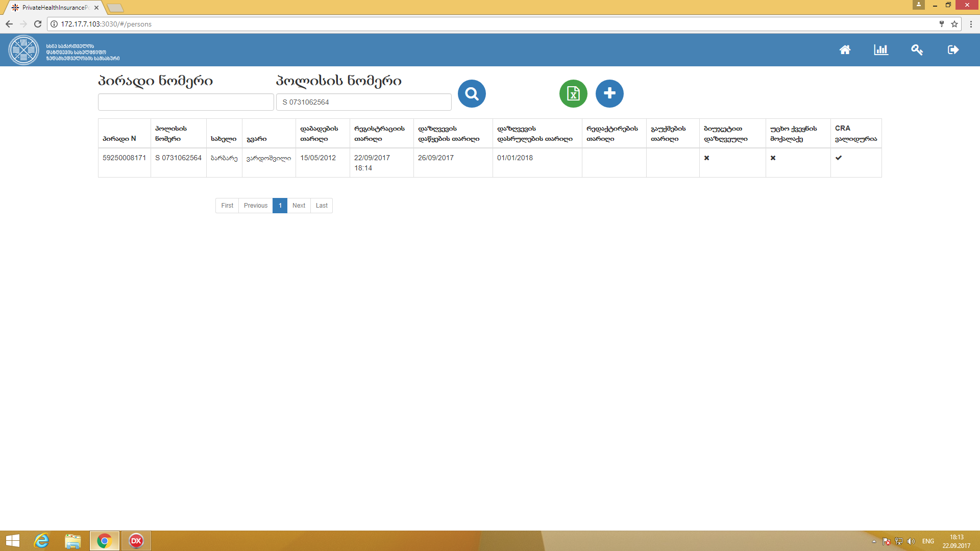Click policy number field containing S 0731062564
Screen dimensions: 980x551
tap(363, 102)
